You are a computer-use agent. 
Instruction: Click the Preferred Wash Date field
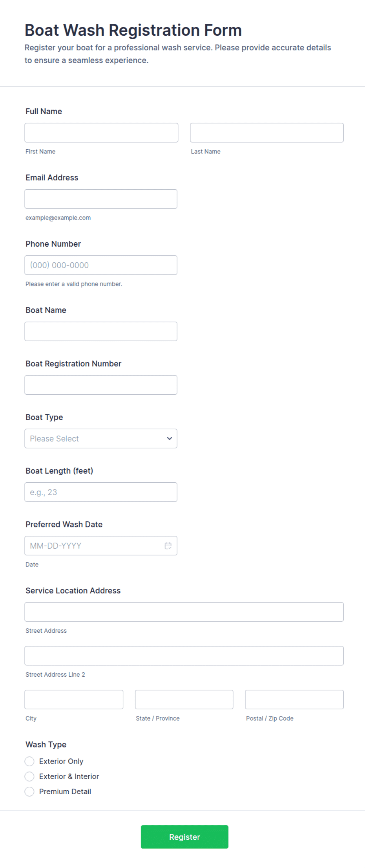click(101, 546)
